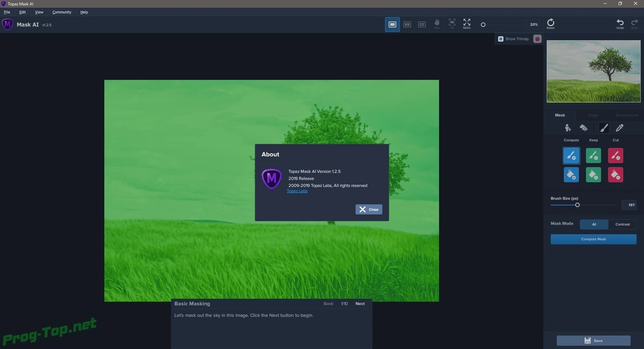Click the Reset icon
The width and height of the screenshot is (644, 349).
(x=551, y=24)
